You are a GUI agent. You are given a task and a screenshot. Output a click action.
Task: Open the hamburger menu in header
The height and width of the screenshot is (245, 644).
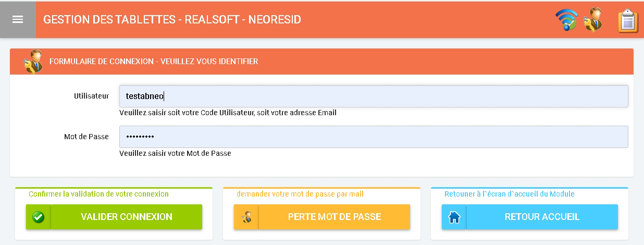click(x=18, y=19)
